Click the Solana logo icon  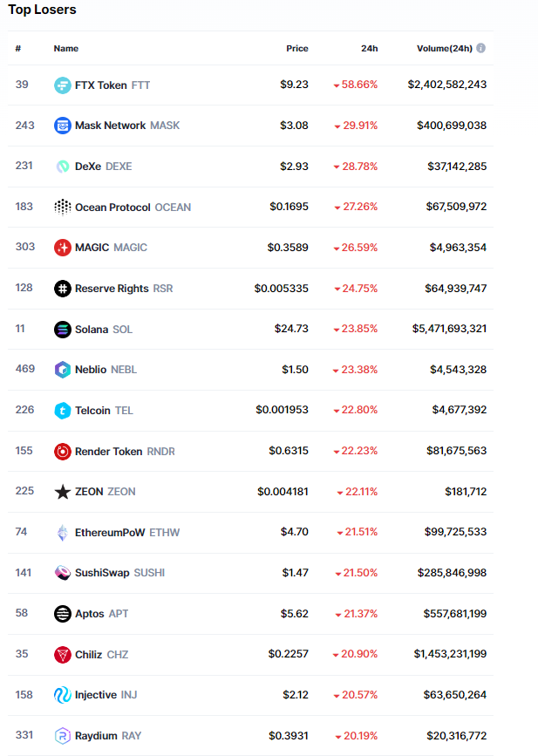point(63,330)
